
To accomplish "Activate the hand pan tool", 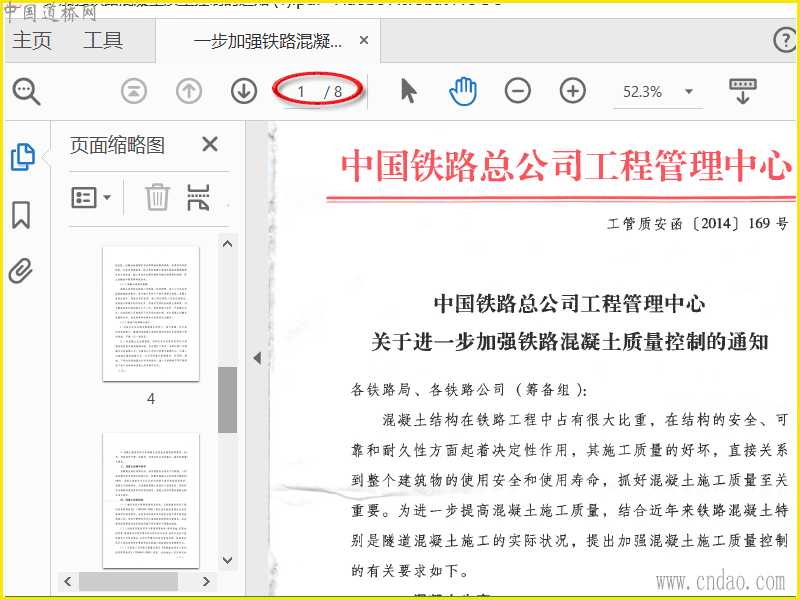I will (463, 91).
